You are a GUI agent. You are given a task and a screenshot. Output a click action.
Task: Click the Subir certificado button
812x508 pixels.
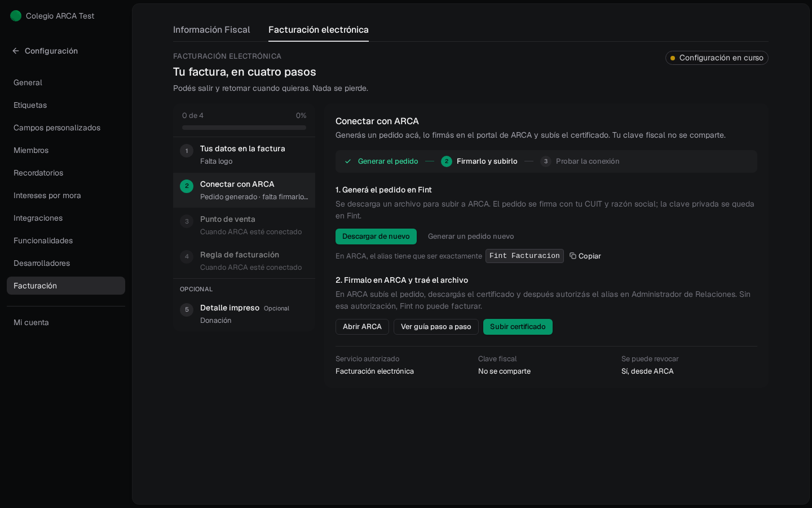click(x=518, y=327)
